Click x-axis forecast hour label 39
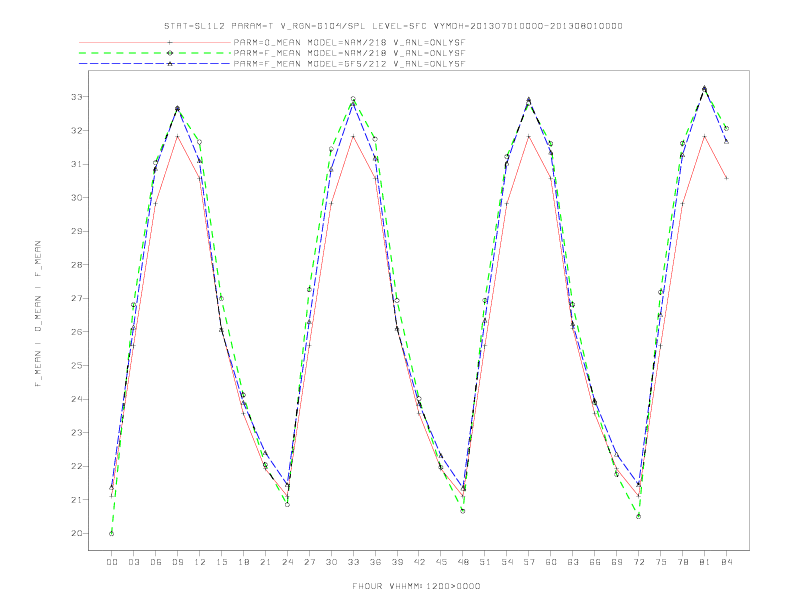 click(x=397, y=562)
